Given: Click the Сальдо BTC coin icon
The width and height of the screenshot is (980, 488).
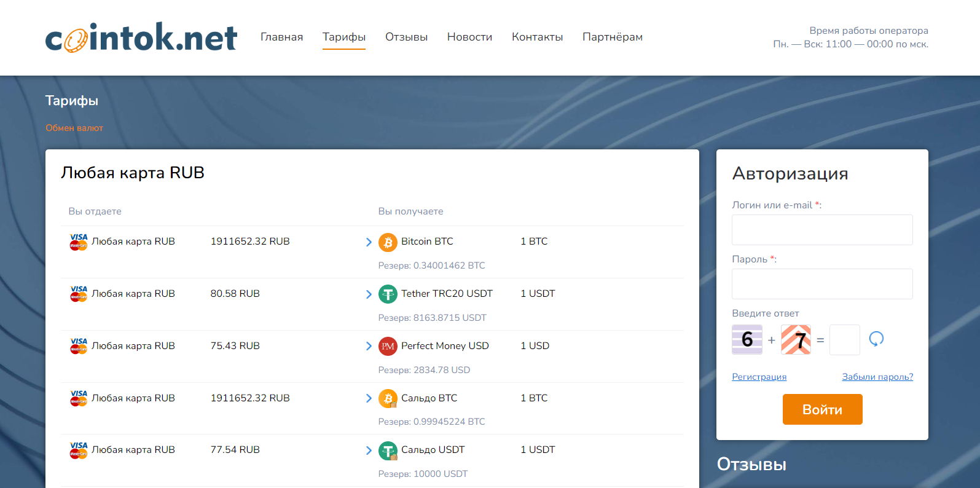Looking at the screenshot, I should [388, 399].
